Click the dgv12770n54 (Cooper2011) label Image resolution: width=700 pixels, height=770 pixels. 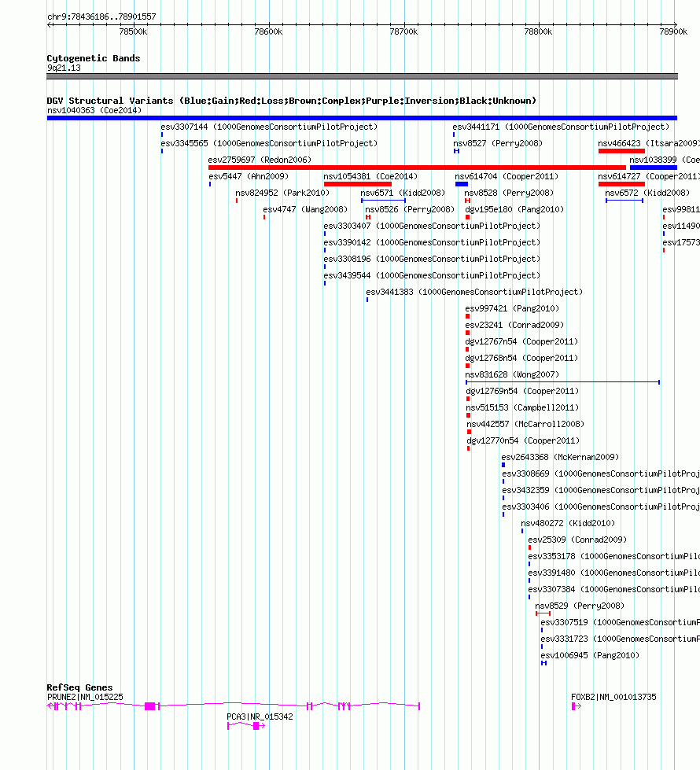click(x=523, y=441)
